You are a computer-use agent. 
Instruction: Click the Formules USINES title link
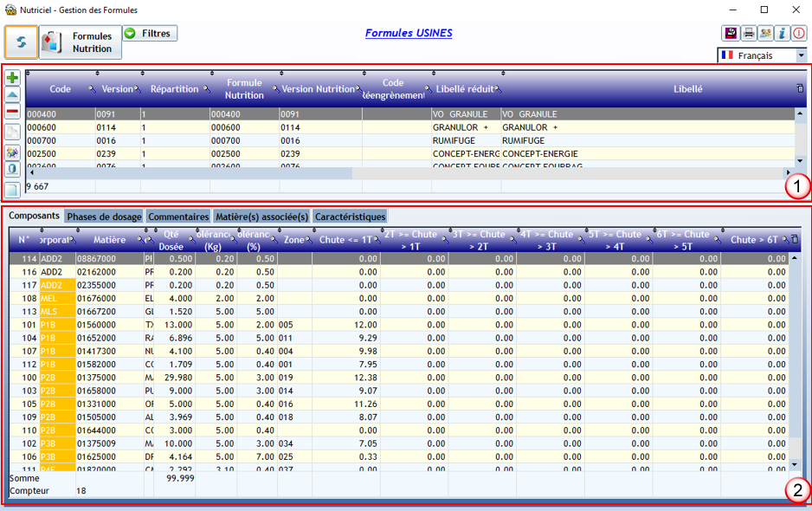(409, 34)
